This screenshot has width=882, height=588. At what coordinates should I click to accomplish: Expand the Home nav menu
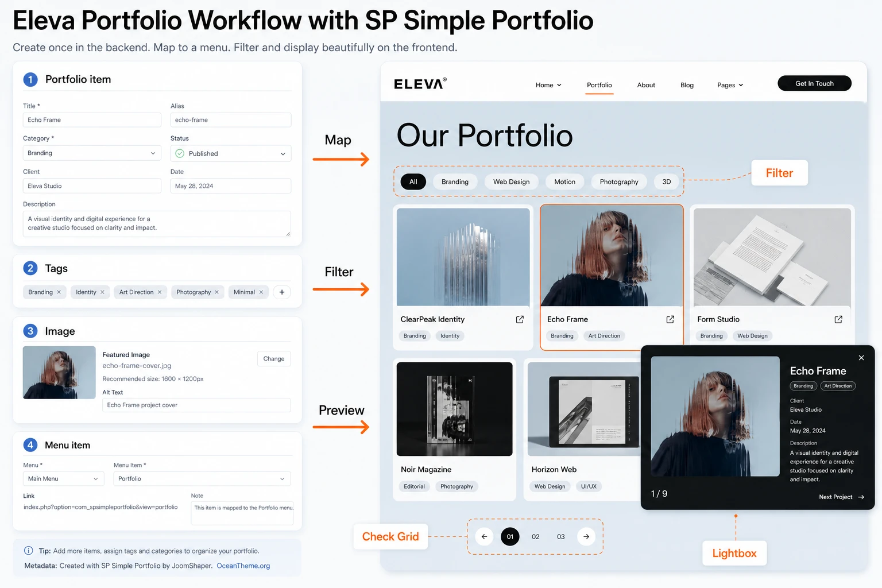click(548, 85)
